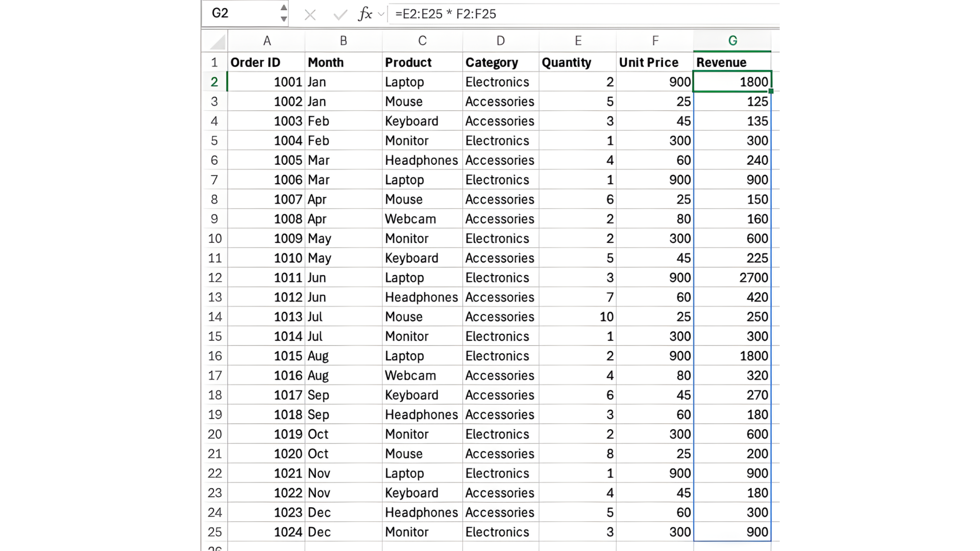This screenshot has height=551, width=980.
Task: Click the Name Box down arrow
Action: (x=284, y=19)
